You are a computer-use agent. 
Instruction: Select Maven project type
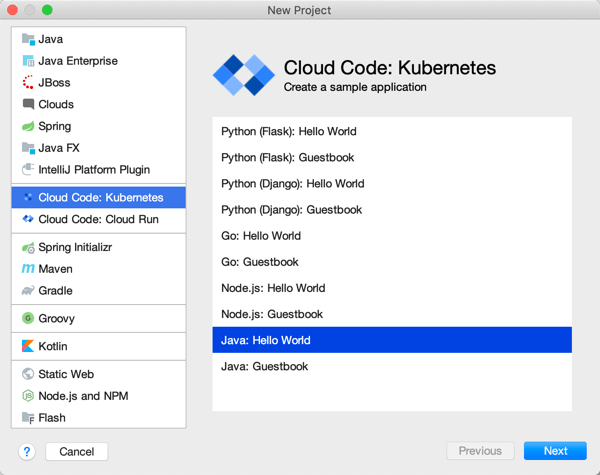55,269
